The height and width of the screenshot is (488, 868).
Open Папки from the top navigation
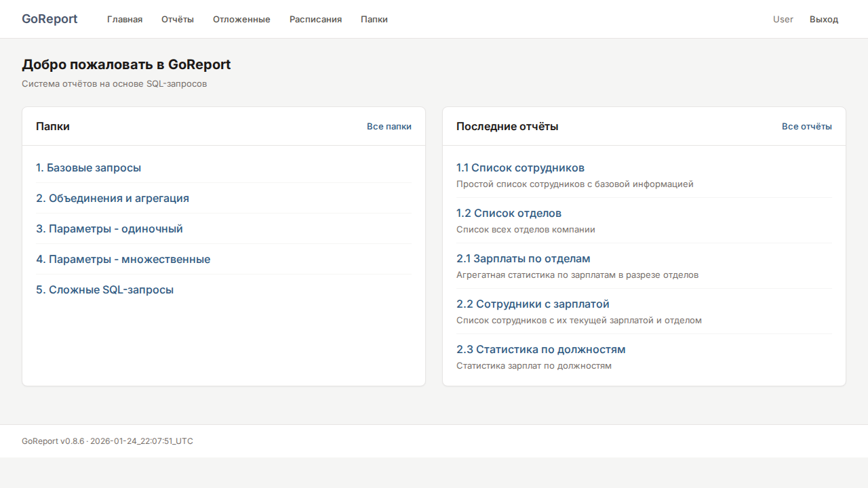pyautogui.click(x=374, y=19)
